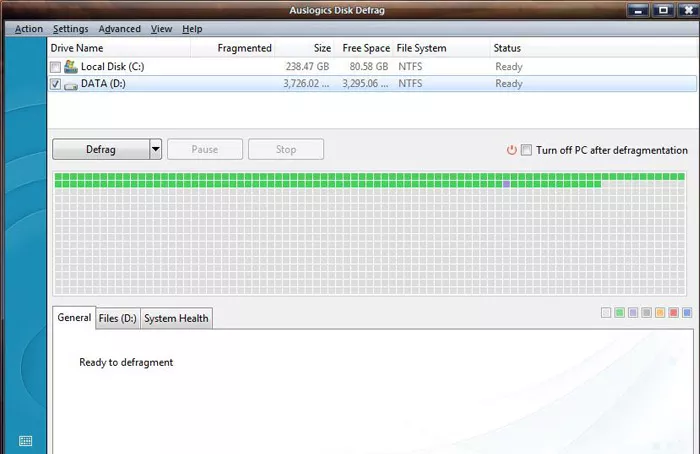The height and width of the screenshot is (454, 700).
Task: Maximize the Auslogics Disk Defrag window
Action: [663, 10]
